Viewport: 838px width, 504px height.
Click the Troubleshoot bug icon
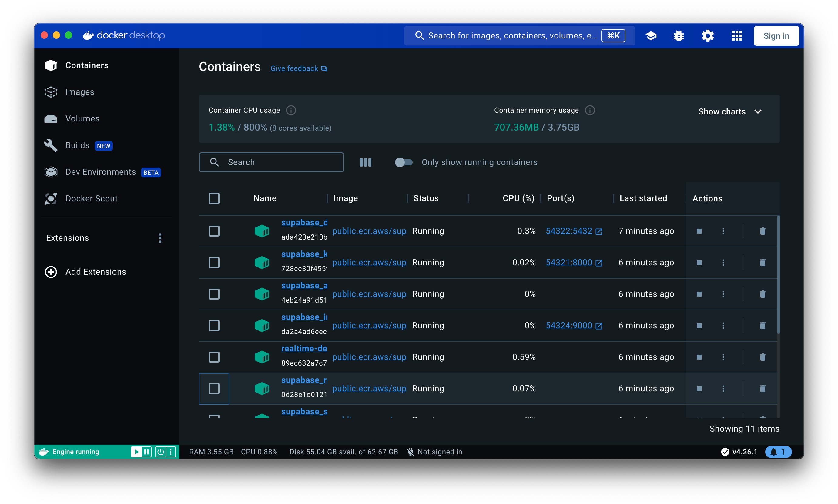(679, 36)
